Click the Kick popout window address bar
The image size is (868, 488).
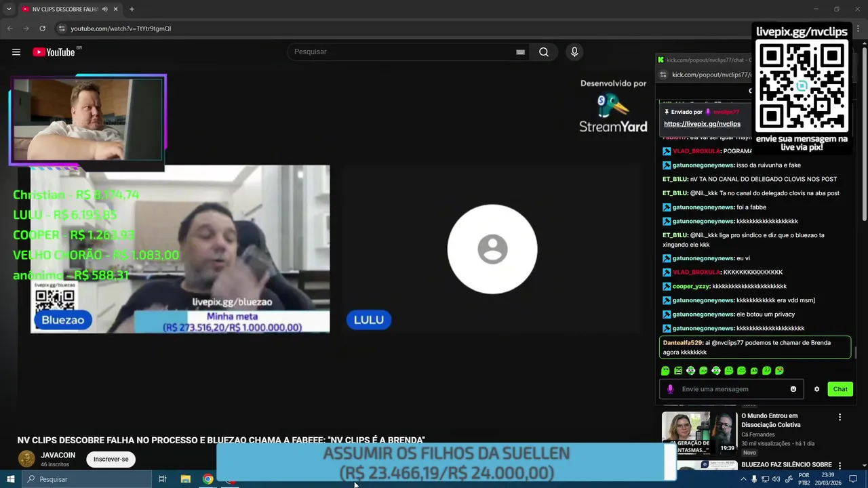(711, 75)
